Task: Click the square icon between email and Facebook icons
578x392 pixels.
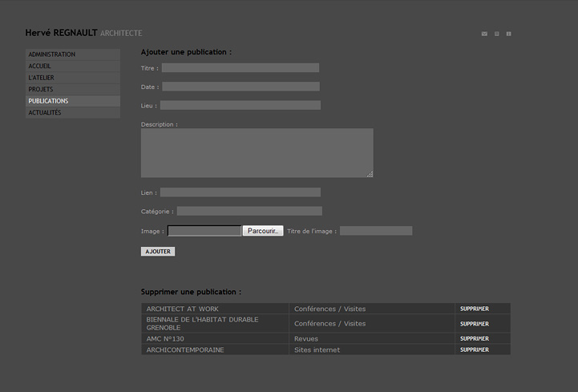Action: [x=496, y=34]
